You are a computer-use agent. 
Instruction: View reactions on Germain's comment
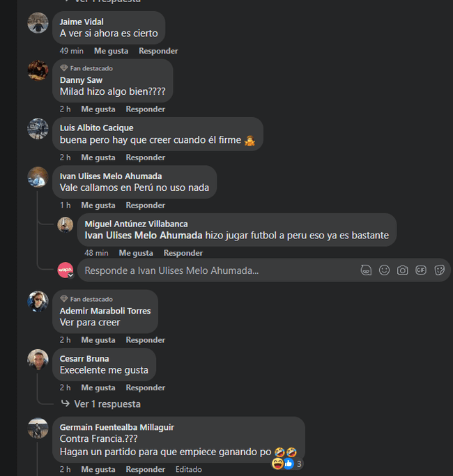click(x=286, y=464)
